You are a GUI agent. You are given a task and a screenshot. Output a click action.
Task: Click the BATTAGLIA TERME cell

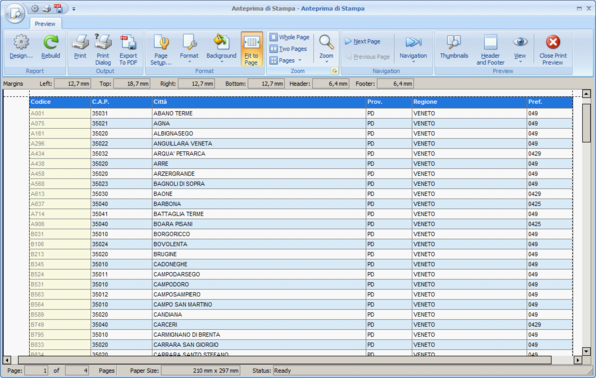pyautogui.click(x=258, y=214)
